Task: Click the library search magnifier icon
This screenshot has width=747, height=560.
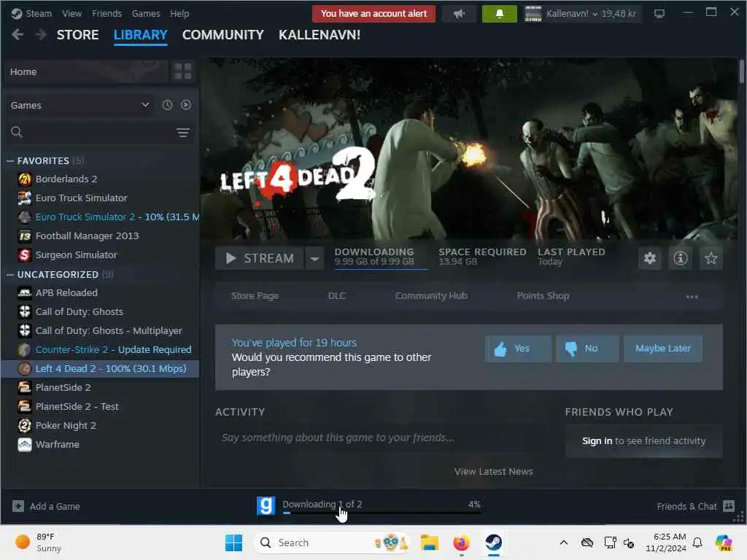Action: (x=17, y=132)
